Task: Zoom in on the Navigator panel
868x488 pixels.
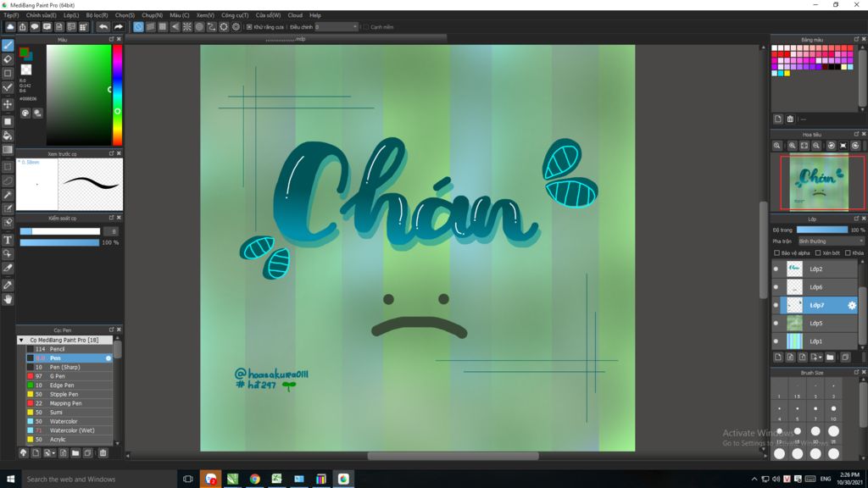Action: (x=793, y=146)
